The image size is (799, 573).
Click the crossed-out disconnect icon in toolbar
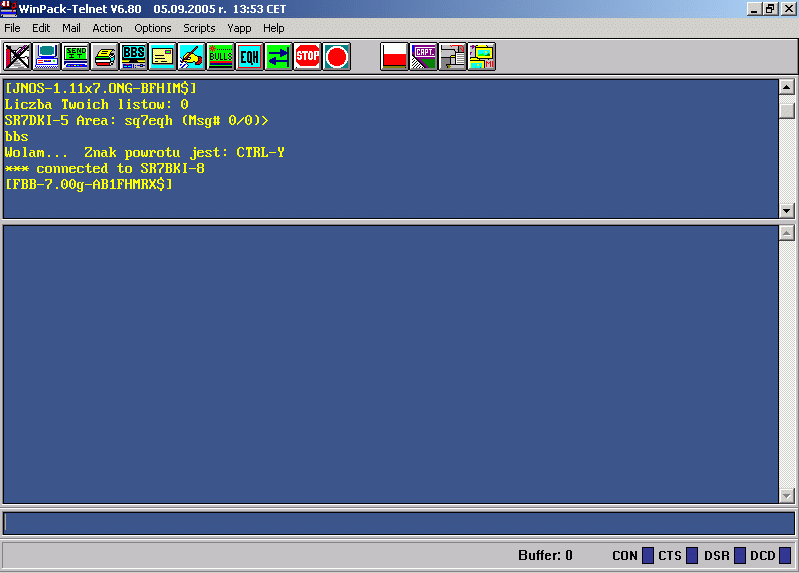pos(17,56)
